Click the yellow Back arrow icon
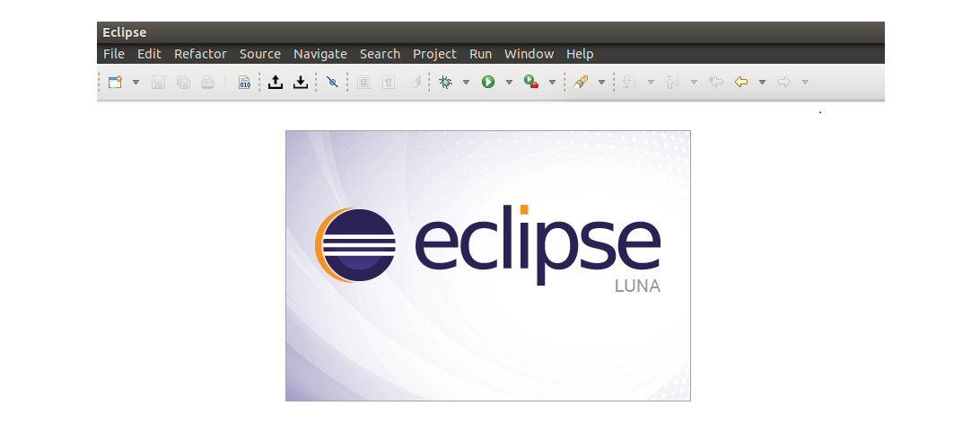Viewport: 980px width, 432px height. click(x=741, y=82)
